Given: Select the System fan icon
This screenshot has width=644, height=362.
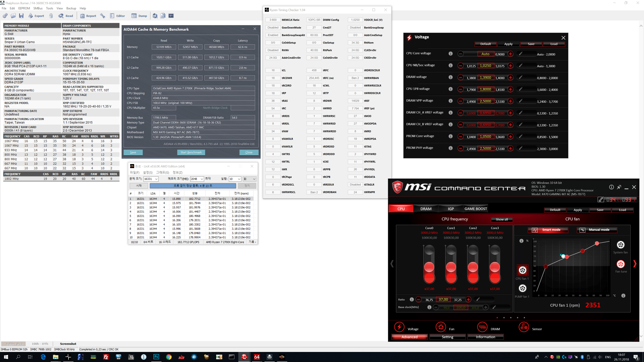Looking at the screenshot, I should pyautogui.click(x=621, y=245).
